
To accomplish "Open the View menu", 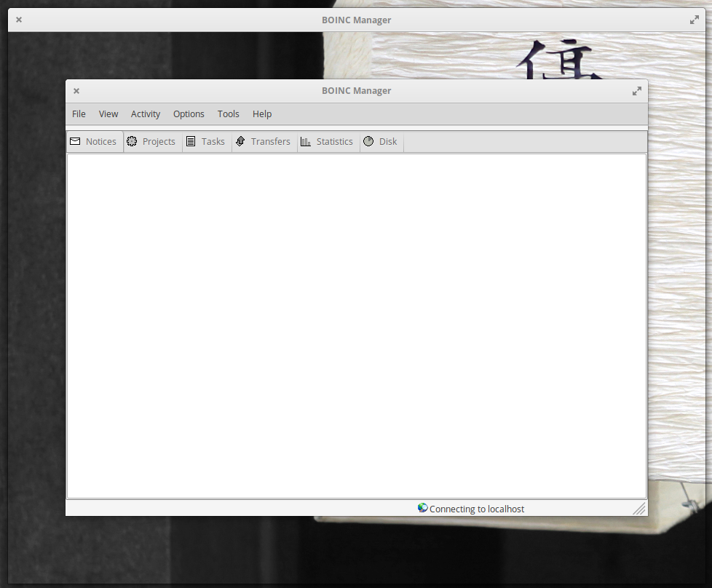I will 108,114.
